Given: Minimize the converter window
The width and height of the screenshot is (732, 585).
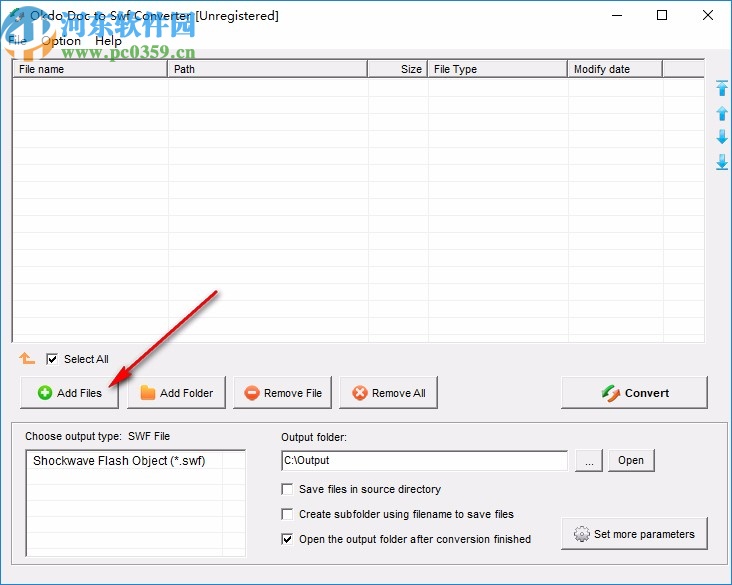Looking at the screenshot, I should pyautogui.click(x=617, y=15).
